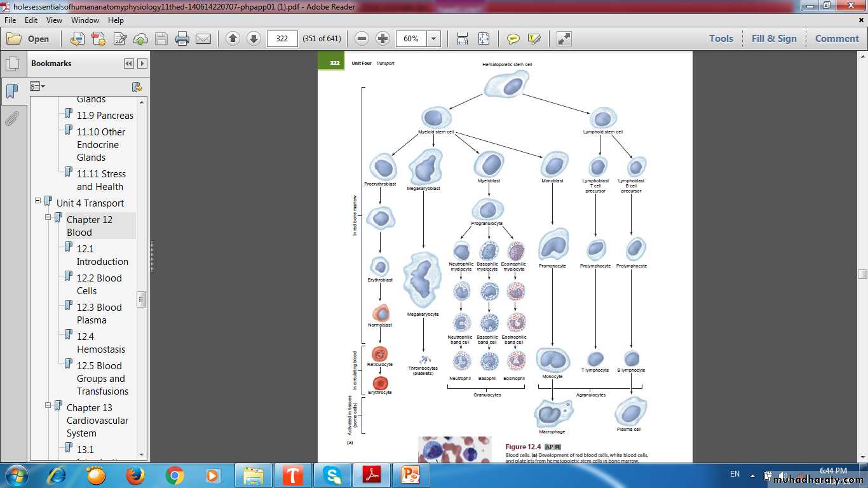Click the page number input field
868x488 pixels.
tap(282, 39)
